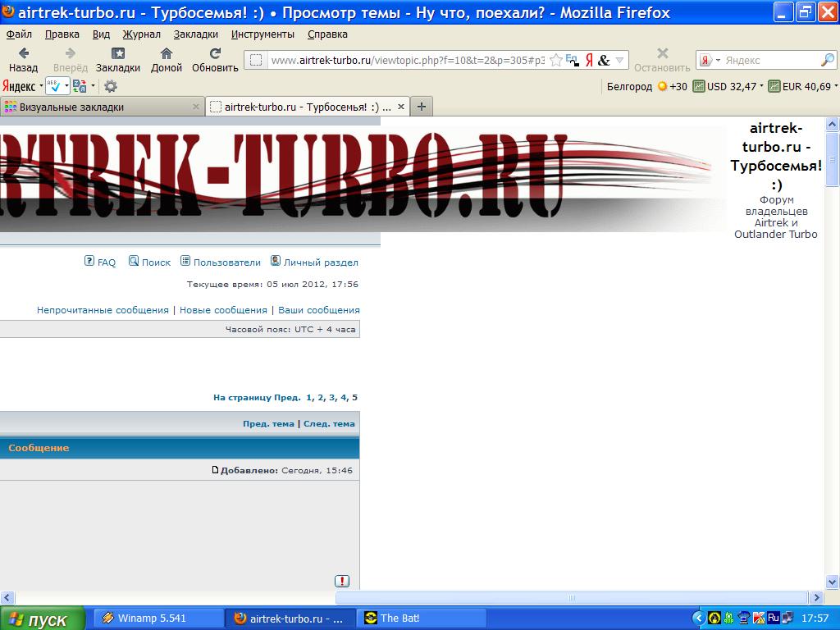Open the Инструменты menu
840x630 pixels.
pyautogui.click(x=262, y=34)
